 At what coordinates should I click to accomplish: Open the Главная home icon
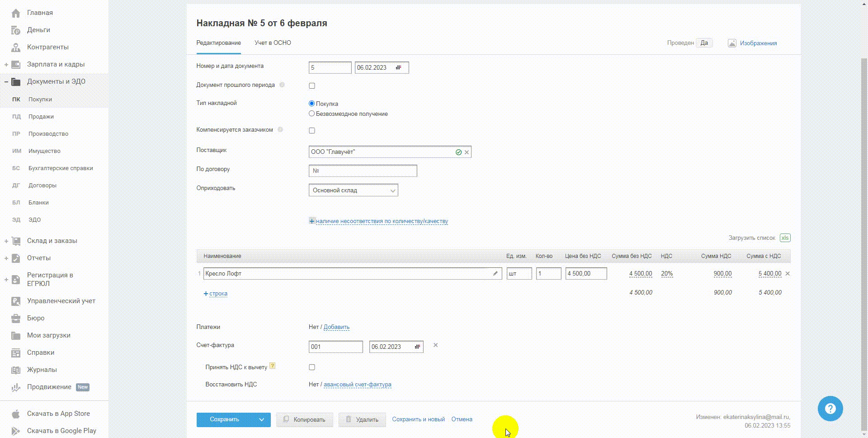pos(16,13)
